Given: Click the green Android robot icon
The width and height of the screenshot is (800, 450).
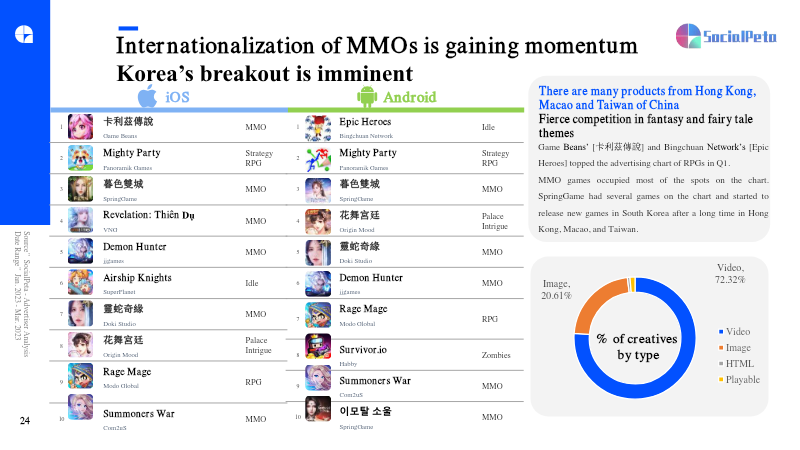Looking at the screenshot, I should 366,96.
